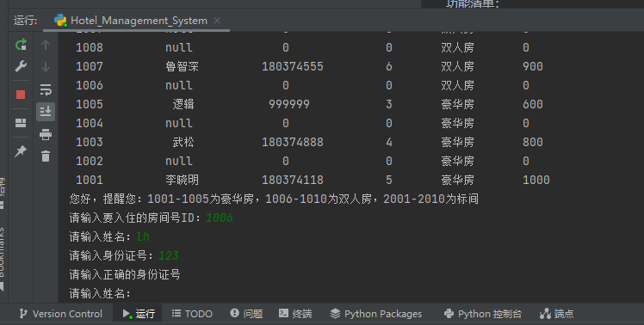644x325 pixels.
Task: Open the 问题 problems tool window
Action: click(246, 314)
